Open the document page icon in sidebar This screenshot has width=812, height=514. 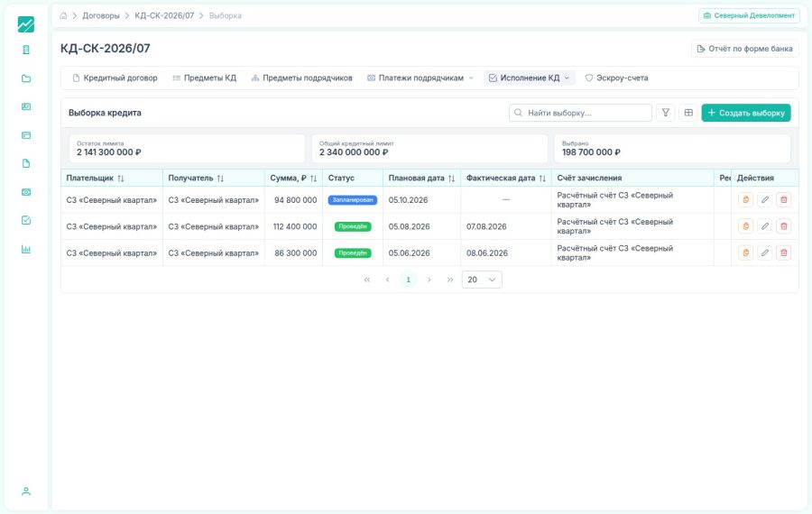(26, 163)
